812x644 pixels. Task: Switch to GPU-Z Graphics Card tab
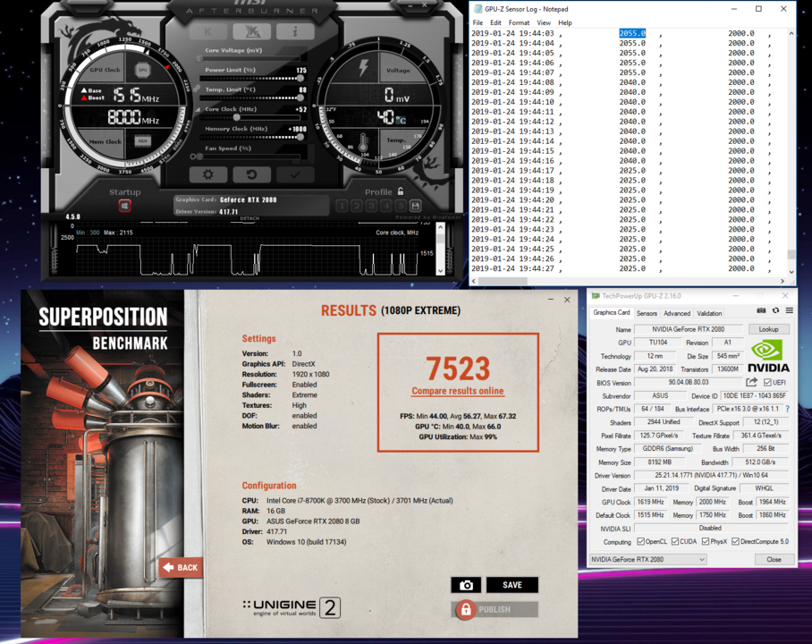pos(612,312)
